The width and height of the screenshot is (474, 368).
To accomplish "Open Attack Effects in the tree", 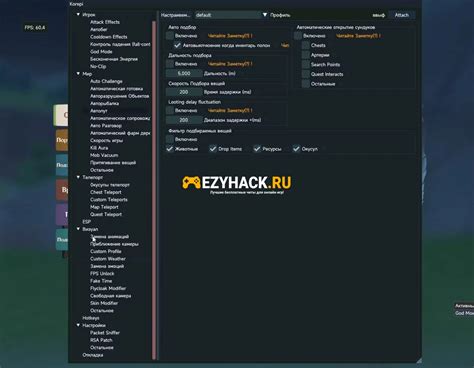I will pos(105,22).
